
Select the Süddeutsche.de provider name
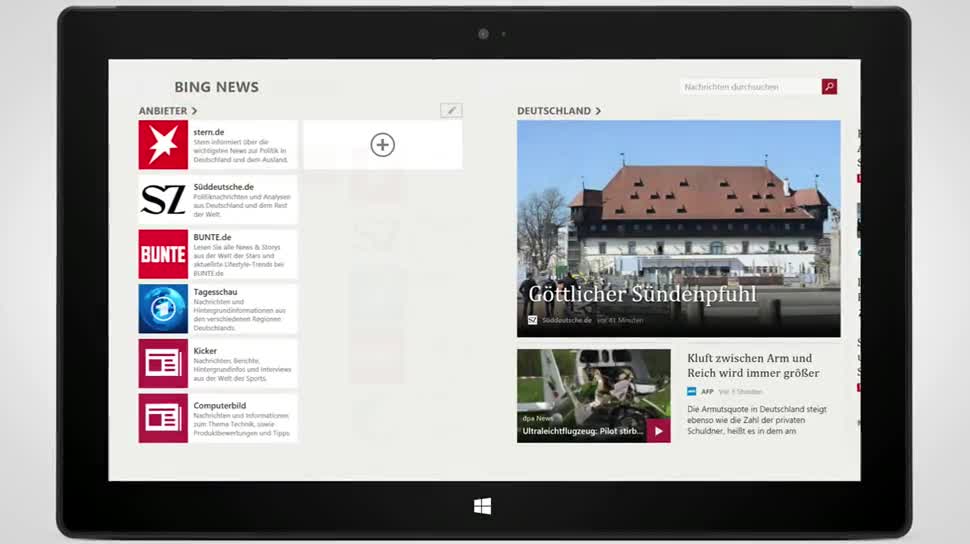223,187
